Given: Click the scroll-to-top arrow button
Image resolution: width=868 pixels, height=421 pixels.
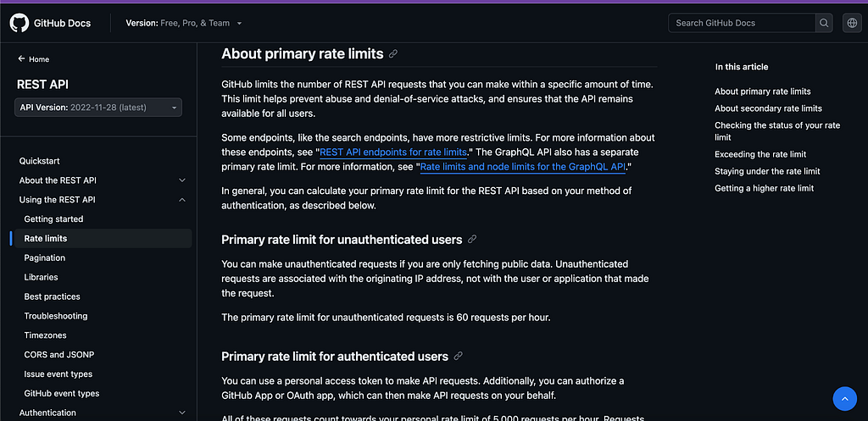Looking at the screenshot, I should coord(845,398).
